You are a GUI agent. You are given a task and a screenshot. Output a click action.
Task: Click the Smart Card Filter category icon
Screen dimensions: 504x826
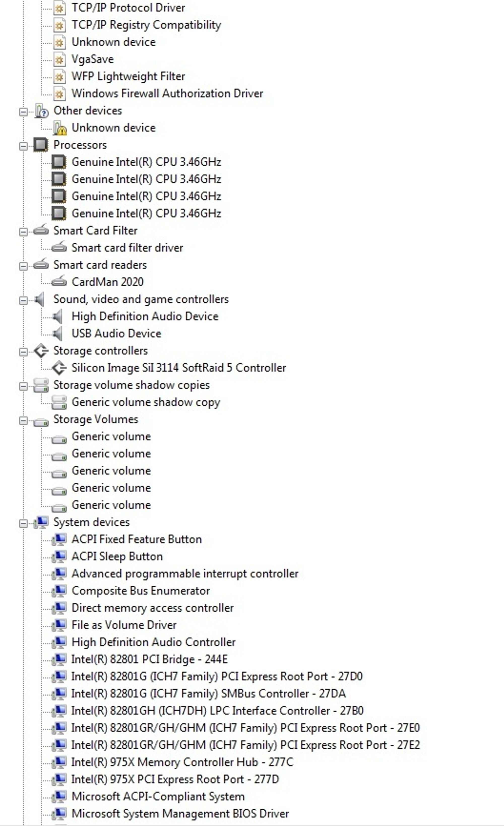tap(41, 230)
